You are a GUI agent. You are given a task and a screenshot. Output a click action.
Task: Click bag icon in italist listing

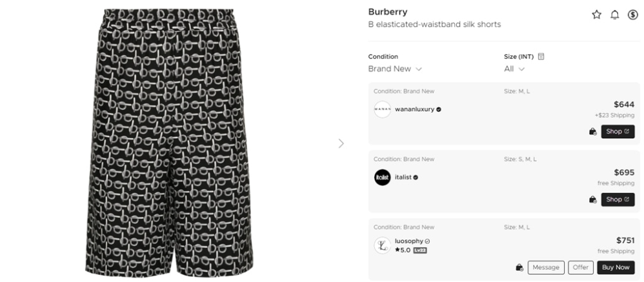click(x=592, y=199)
